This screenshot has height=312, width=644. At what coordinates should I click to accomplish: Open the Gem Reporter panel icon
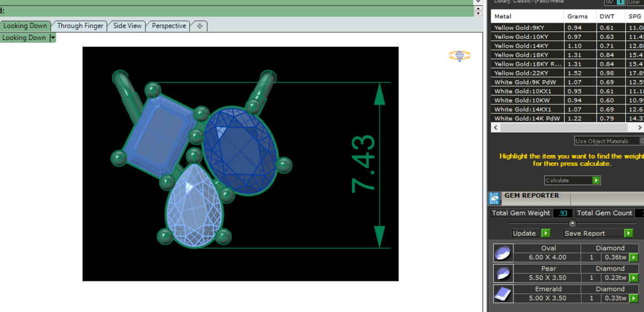pos(495,198)
